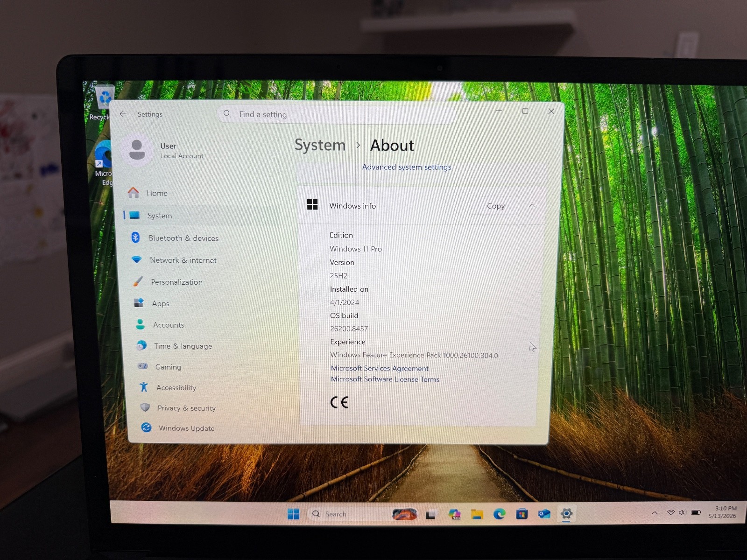Open quick settings via the volume icon
Viewport: 747px width, 560px height.
coord(682,512)
